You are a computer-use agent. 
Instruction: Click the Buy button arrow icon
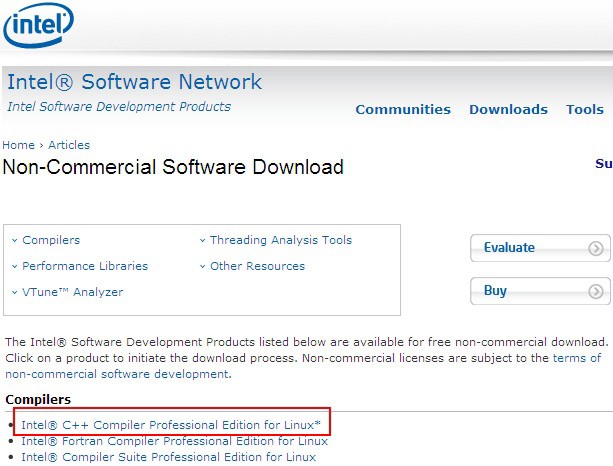pos(596,291)
